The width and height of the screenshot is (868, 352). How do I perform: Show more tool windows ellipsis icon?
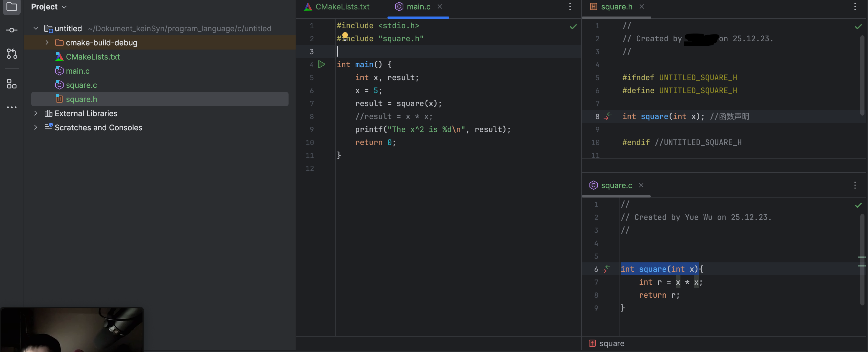tap(12, 107)
